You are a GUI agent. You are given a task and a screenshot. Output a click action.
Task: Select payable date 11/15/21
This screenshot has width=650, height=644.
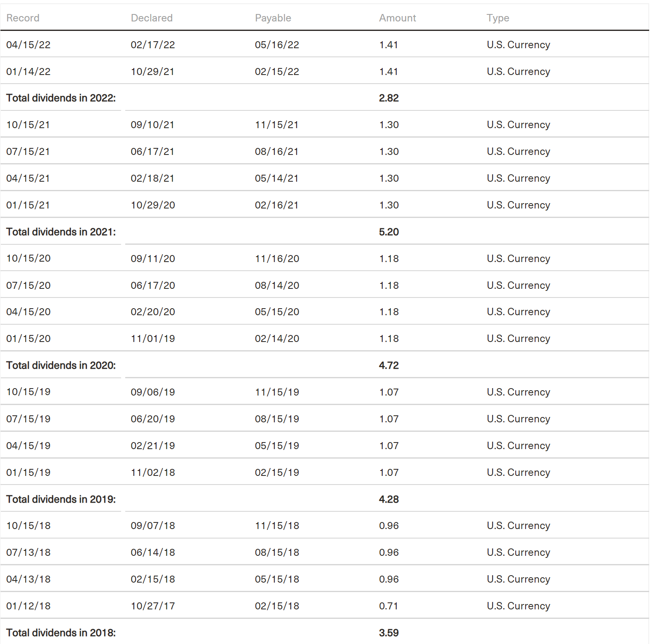click(277, 125)
